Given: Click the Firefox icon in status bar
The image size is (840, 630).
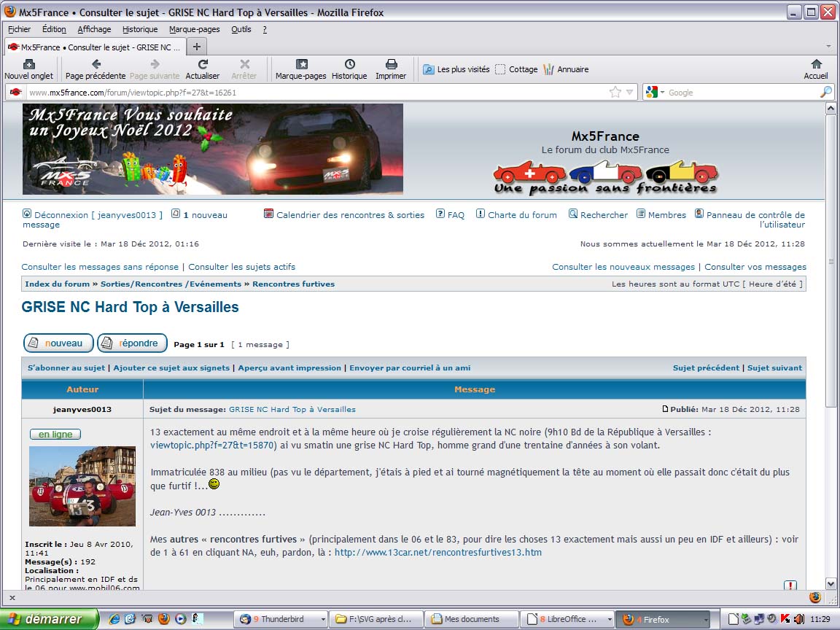Looking at the screenshot, I should (x=814, y=597).
